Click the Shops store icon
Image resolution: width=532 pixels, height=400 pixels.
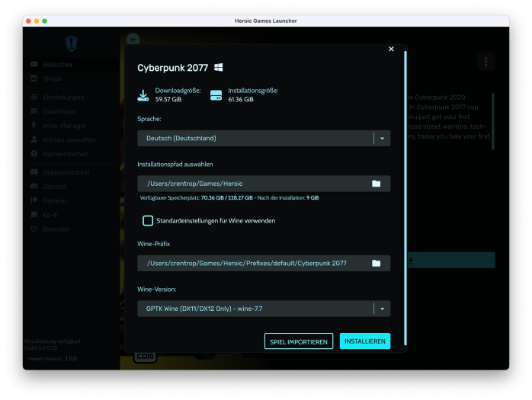point(34,78)
